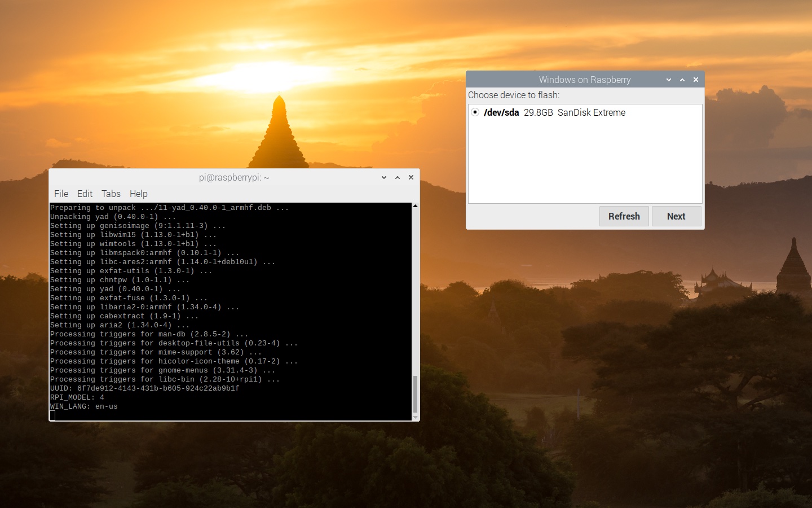The height and width of the screenshot is (508, 812).
Task: Click Next to proceed with flashing
Action: pyautogui.click(x=676, y=216)
